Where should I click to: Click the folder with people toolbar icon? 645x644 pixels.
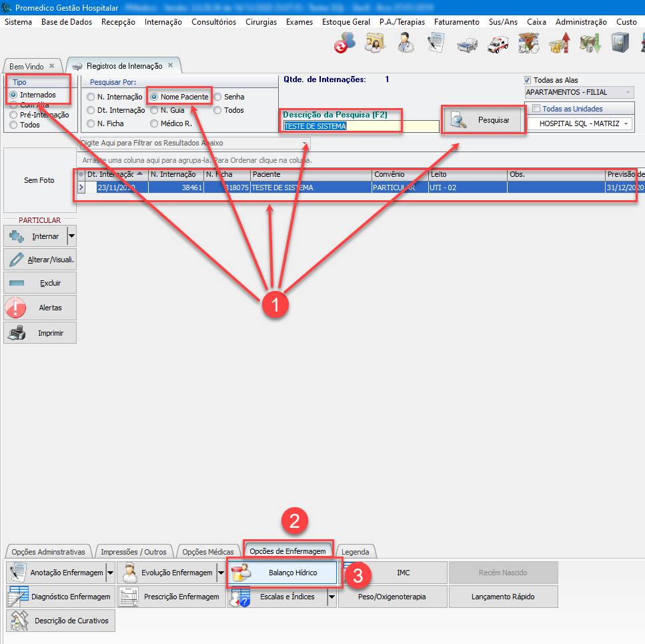(x=375, y=44)
